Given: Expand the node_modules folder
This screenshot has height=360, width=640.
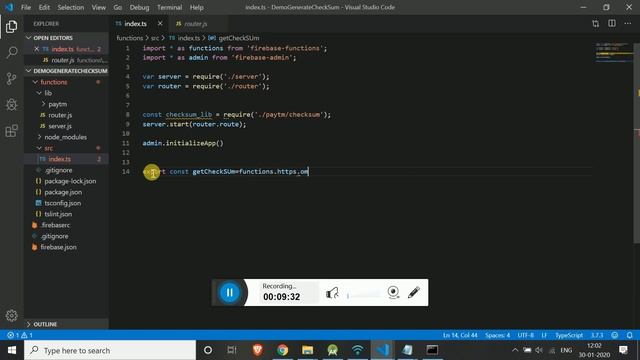Looking at the screenshot, I should [x=65, y=137].
